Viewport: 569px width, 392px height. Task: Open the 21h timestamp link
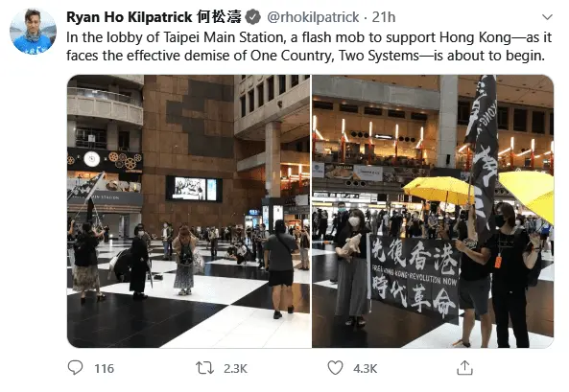(x=384, y=17)
